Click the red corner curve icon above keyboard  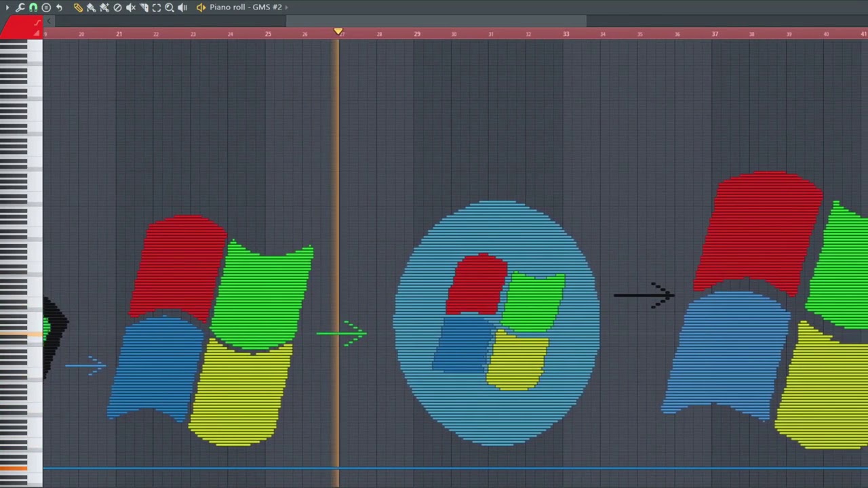38,22
